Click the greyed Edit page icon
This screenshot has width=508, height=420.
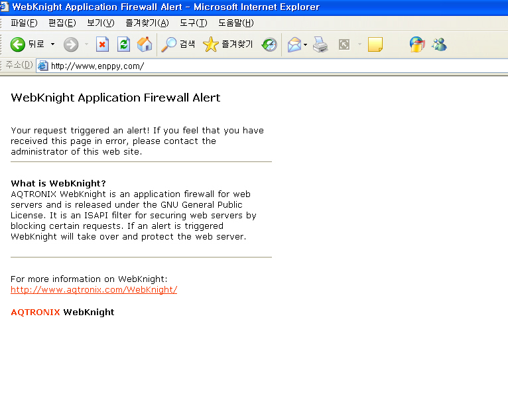(x=344, y=44)
